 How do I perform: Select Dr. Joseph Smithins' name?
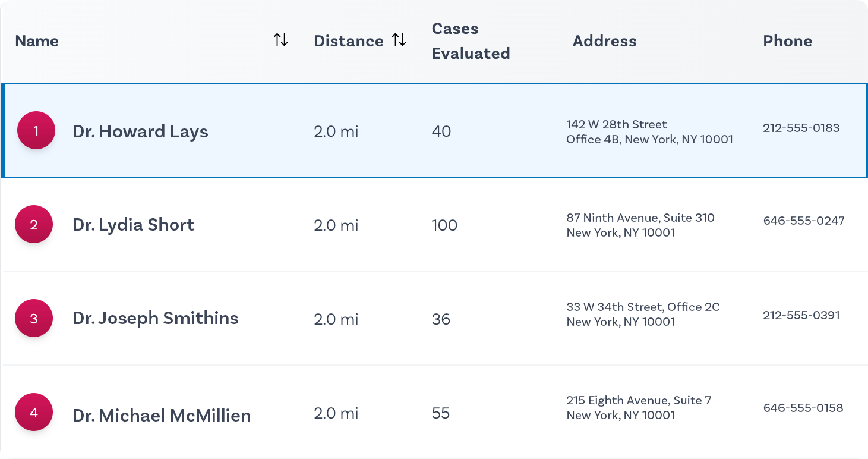click(x=155, y=319)
